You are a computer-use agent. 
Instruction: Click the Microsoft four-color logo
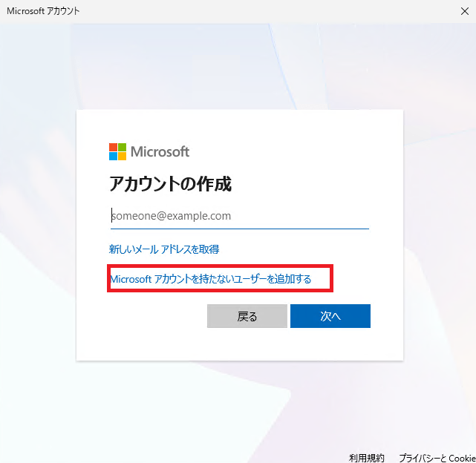[117, 151]
